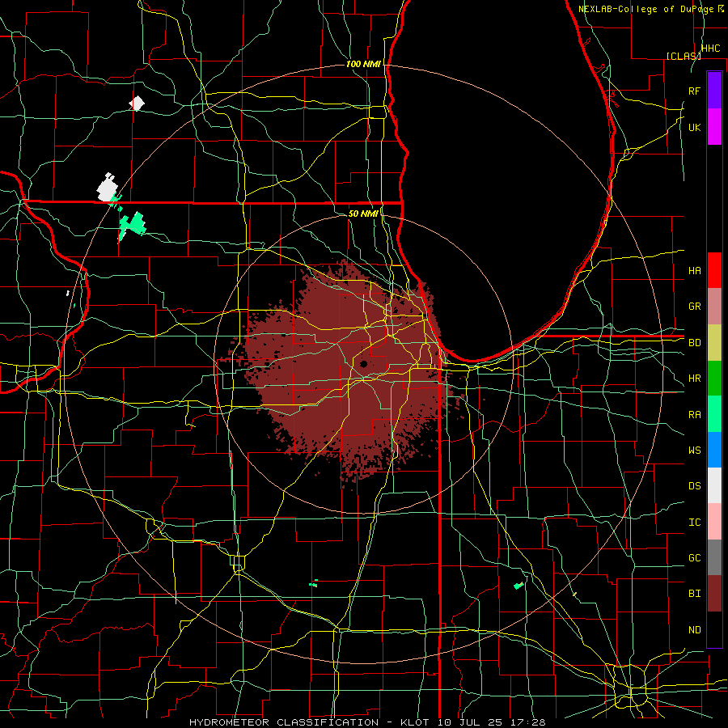Click the "[CLAS]" units label
The width and height of the screenshot is (728, 728).
click(x=684, y=56)
